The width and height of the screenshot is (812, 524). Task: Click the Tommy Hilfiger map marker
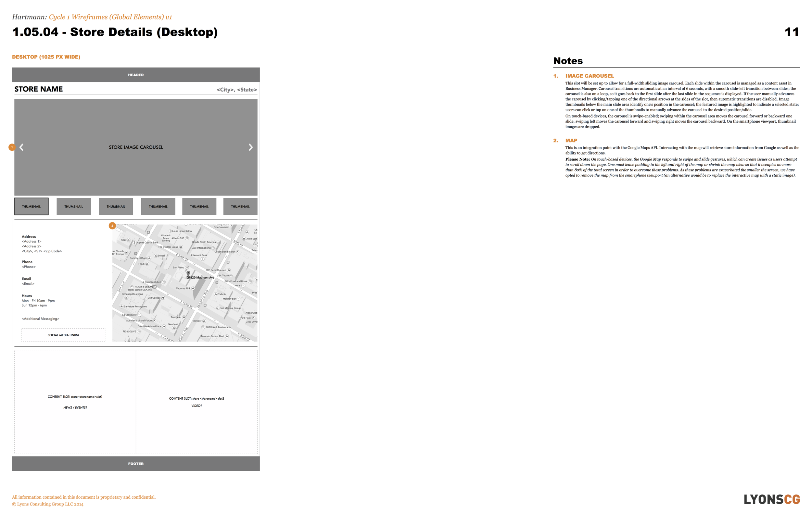click(149, 258)
